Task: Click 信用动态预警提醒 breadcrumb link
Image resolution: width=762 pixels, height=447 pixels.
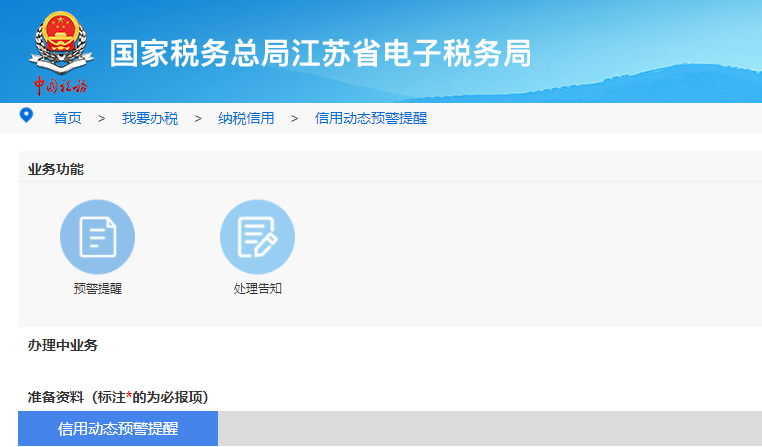Action: (371, 118)
